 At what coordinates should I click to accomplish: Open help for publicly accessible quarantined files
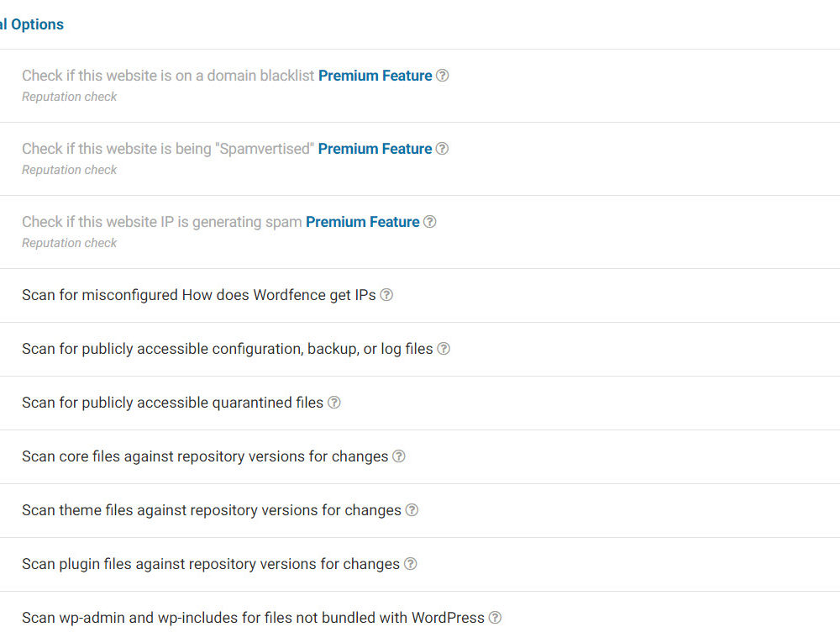(x=334, y=403)
